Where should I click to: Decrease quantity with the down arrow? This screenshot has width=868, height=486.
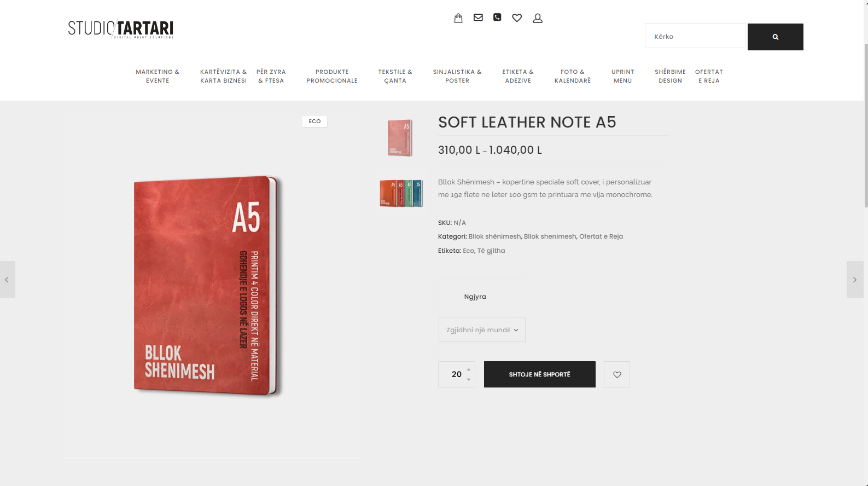click(x=469, y=380)
